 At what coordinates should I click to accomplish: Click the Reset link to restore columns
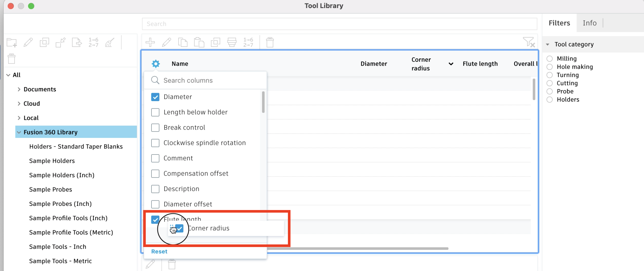point(159,251)
